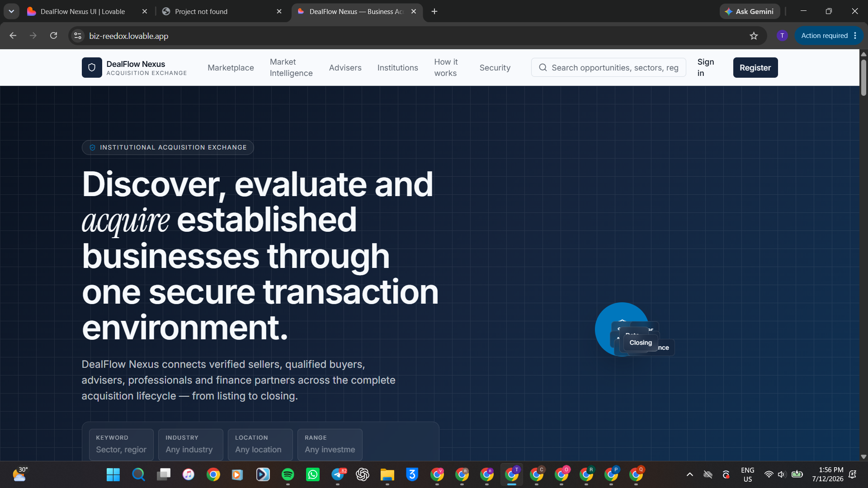
Task: Open the site information icon in address bar
Action: (78, 36)
